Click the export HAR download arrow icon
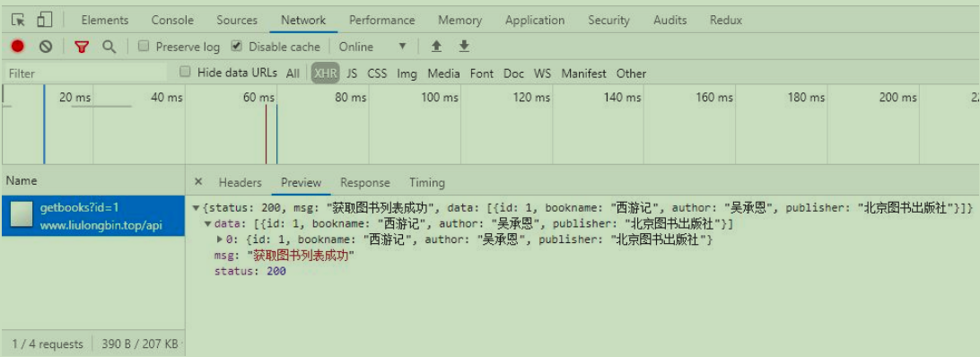The image size is (980, 357). pyautogui.click(x=464, y=47)
